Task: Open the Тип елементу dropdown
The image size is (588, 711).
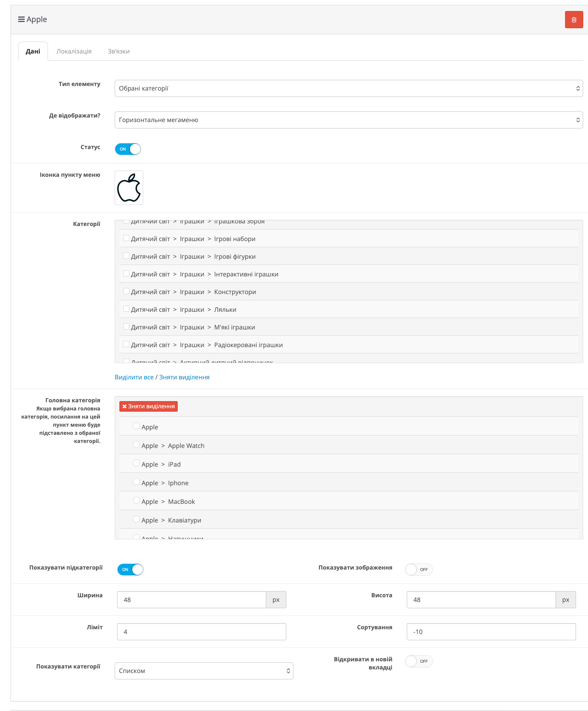Action: point(348,88)
